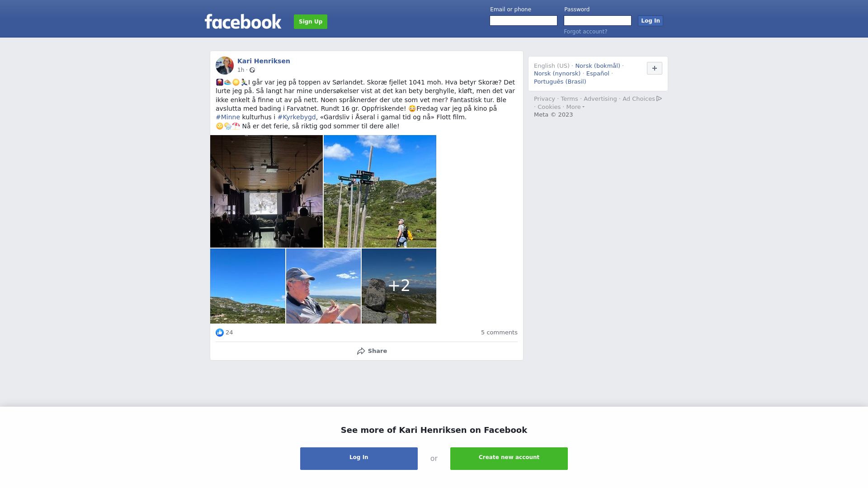Expand the More footer dropdown
This screenshot has height=488, width=868.
(x=575, y=107)
